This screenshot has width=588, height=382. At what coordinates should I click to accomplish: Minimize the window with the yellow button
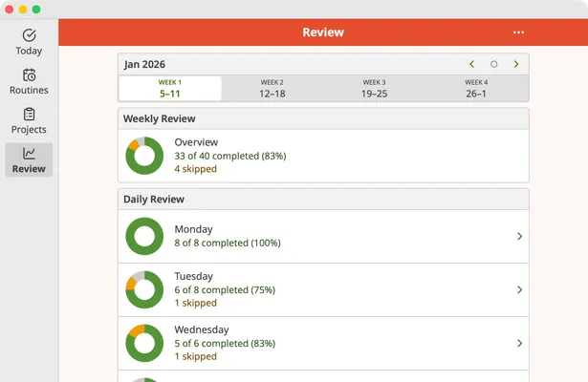click(23, 10)
